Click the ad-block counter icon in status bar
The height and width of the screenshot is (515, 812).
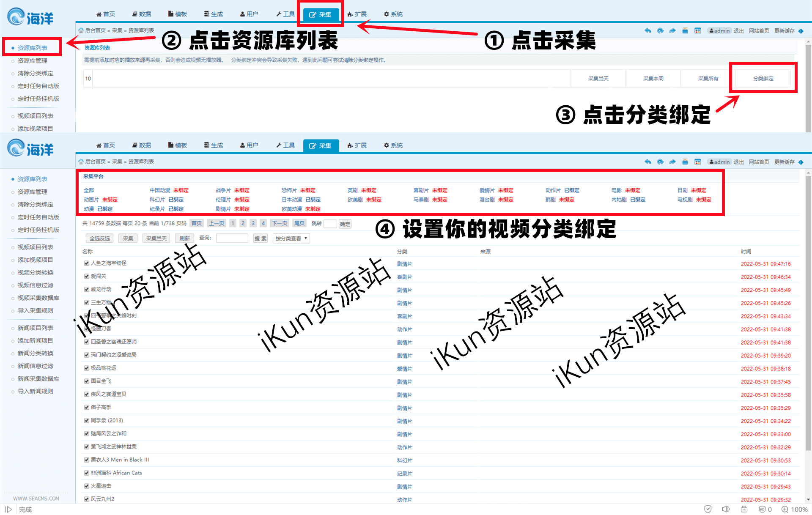pyautogui.click(x=762, y=509)
